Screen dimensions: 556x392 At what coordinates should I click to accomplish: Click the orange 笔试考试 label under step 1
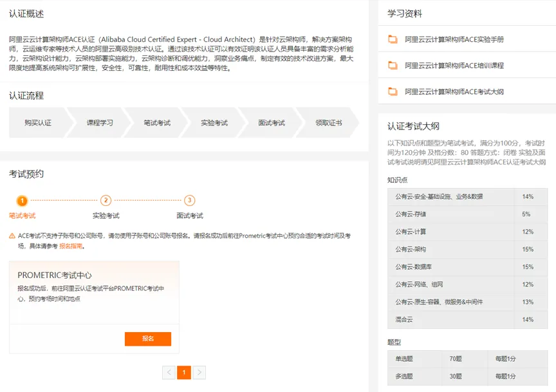(22, 216)
